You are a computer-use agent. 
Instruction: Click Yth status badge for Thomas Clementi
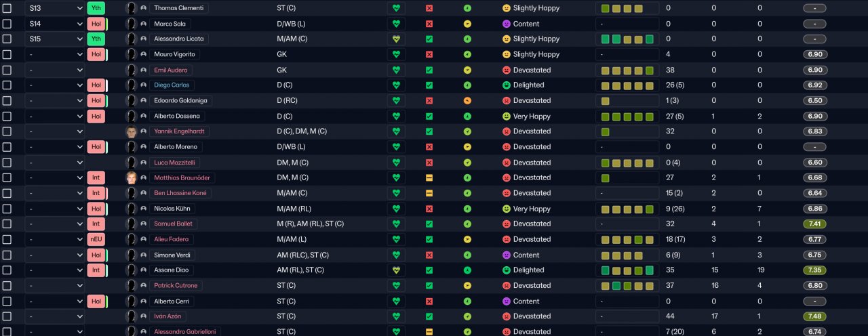click(96, 8)
